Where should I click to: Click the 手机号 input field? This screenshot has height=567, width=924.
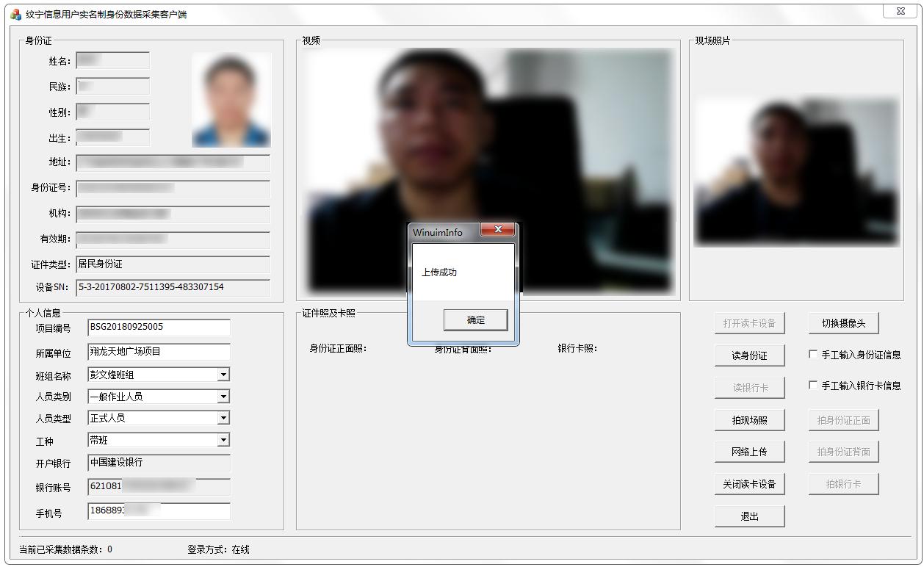click(x=158, y=510)
